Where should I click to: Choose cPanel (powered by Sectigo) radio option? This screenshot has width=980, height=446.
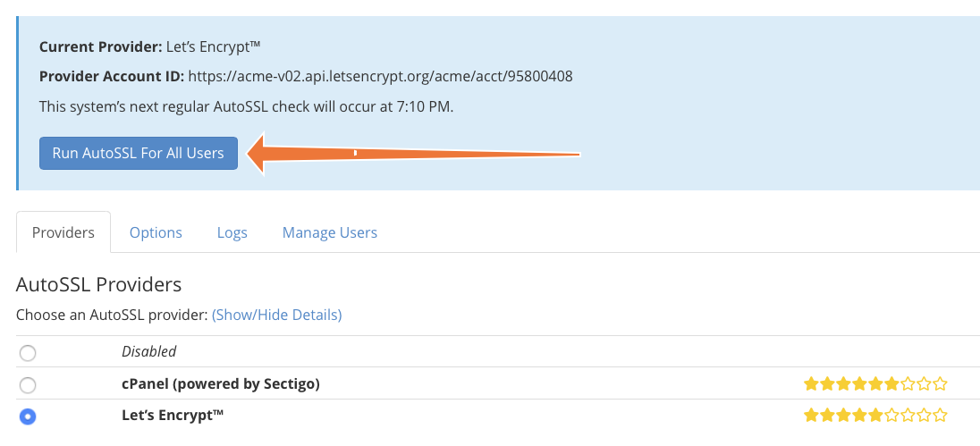coord(28,385)
